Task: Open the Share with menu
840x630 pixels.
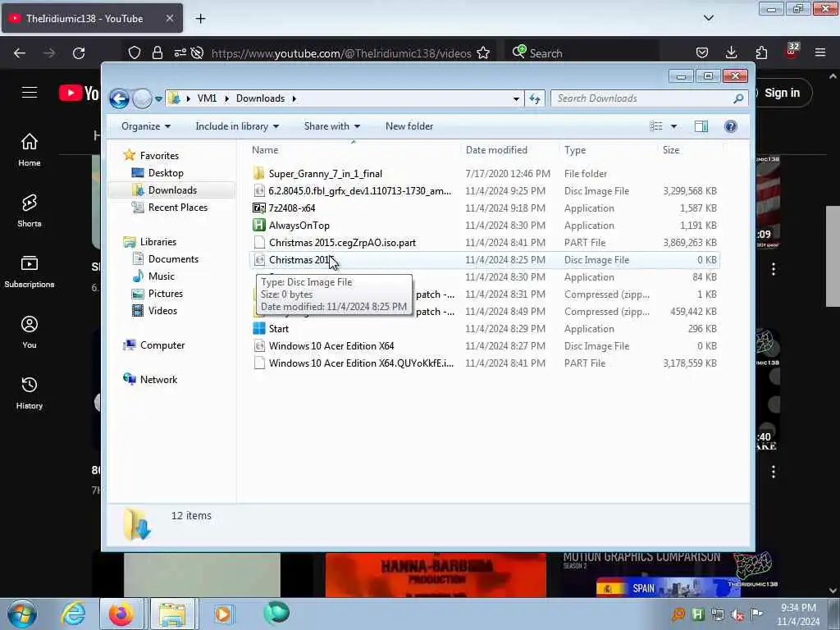Action: point(331,126)
